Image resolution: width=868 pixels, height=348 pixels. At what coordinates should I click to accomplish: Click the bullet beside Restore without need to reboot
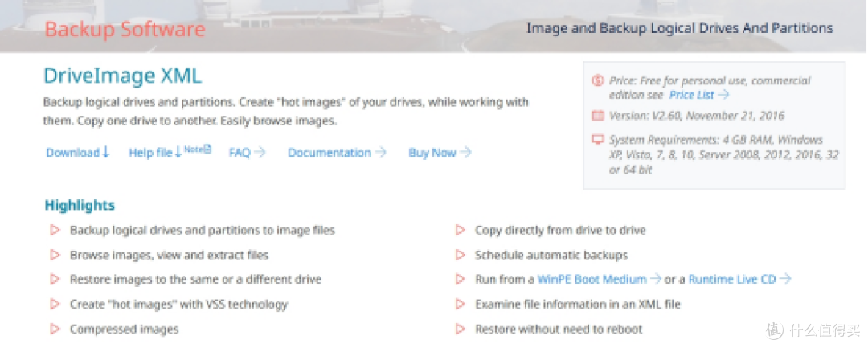coord(460,330)
